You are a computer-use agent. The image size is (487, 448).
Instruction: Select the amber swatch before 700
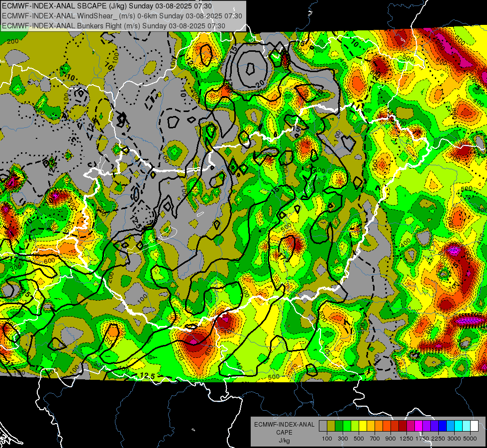[371, 426]
